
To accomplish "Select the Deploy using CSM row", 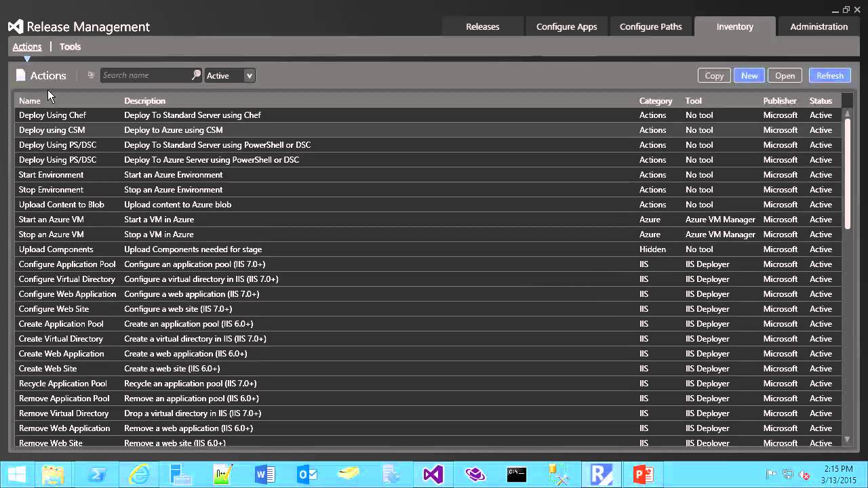I will tap(428, 130).
